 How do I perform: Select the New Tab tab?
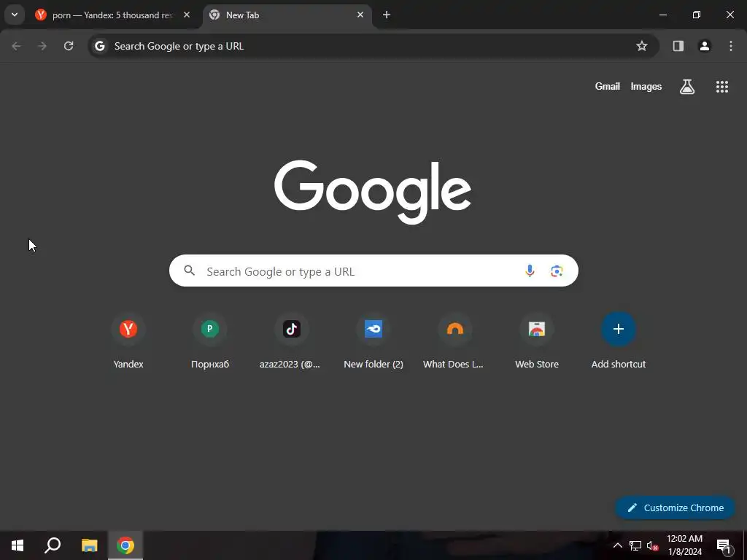[x=287, y=15]
